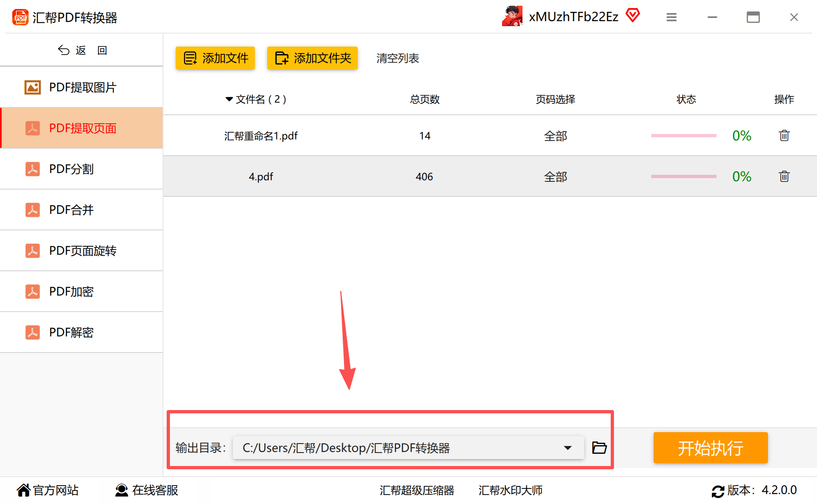This screenshot has height=504, width=817.
Task: Toggle 文件名 column sort arrow
Action: [x=229, y=99]
